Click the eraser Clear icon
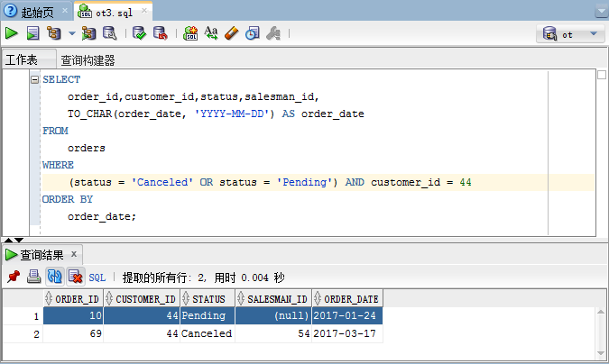609x364 pixels. click(x=232, y=33)
